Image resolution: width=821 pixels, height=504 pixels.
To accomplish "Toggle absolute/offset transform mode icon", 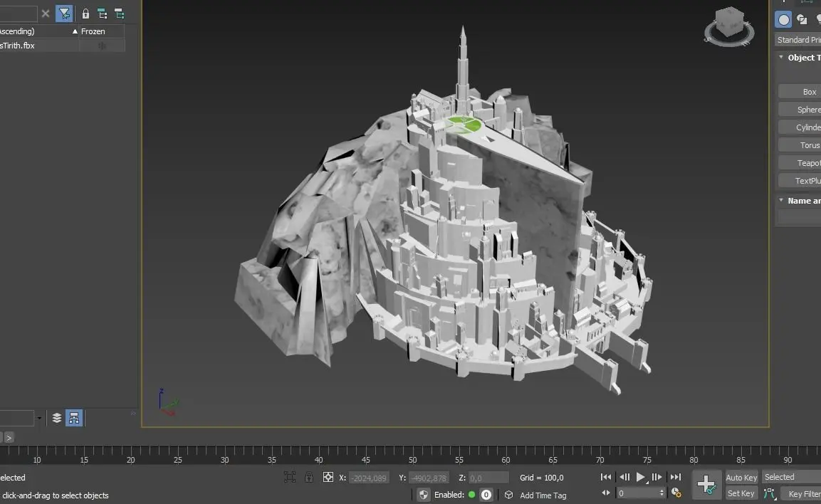I will (328, 477).
